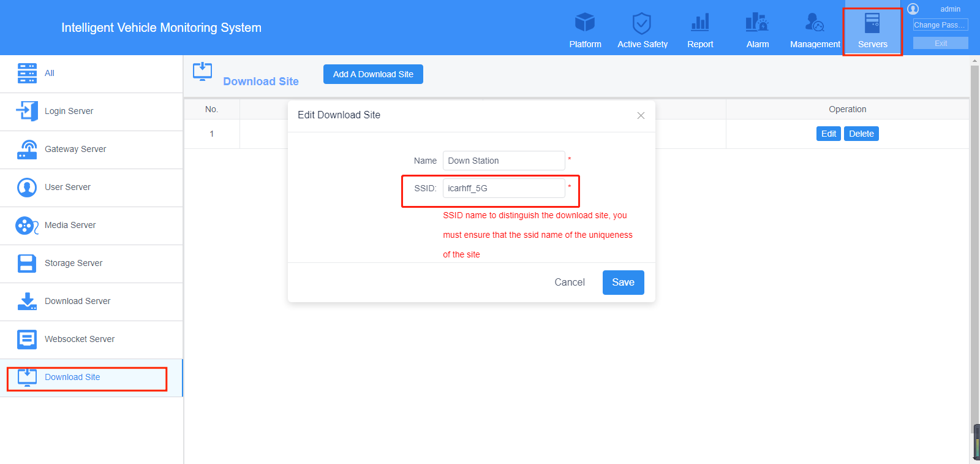Click the admin user avatar icon
The height and width of the screenshot is (464, 980).
click(913, 9)
